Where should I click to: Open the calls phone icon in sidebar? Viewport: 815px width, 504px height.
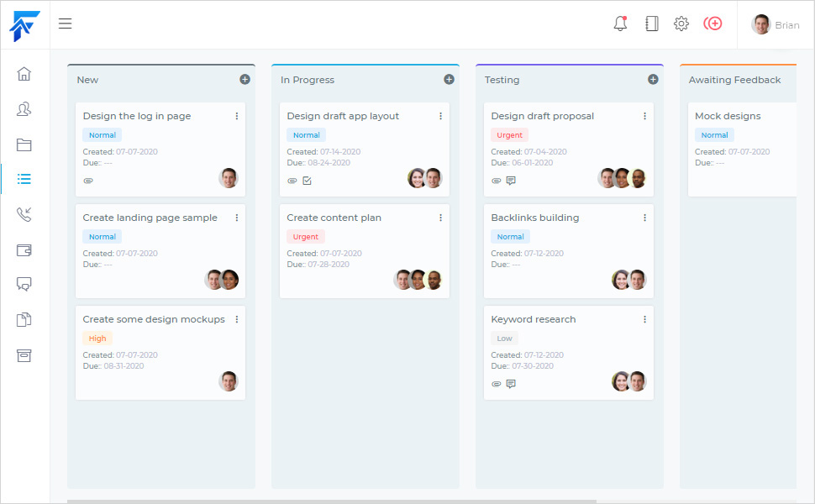[x=24, y=214]
